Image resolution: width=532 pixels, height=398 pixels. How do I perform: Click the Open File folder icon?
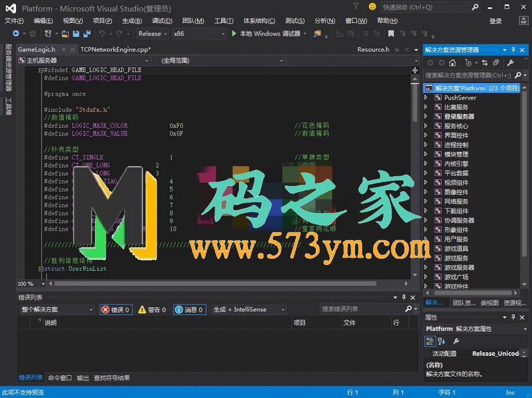pos(65,34)
